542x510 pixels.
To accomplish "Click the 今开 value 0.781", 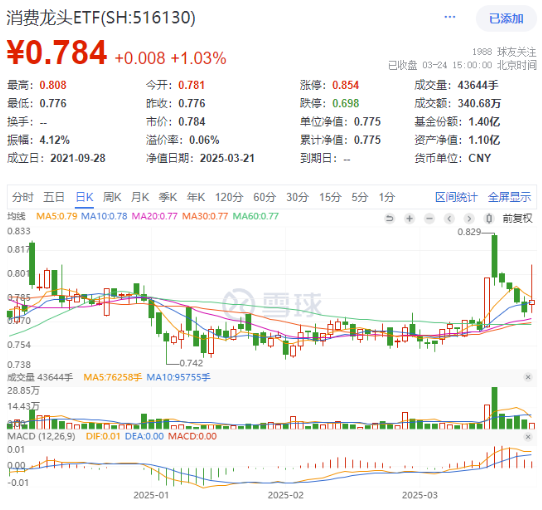I will [191, 85].
